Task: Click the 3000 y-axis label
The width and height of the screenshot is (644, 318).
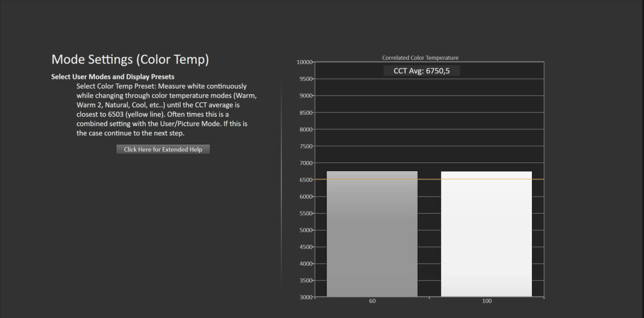Action: coord(306,297)
